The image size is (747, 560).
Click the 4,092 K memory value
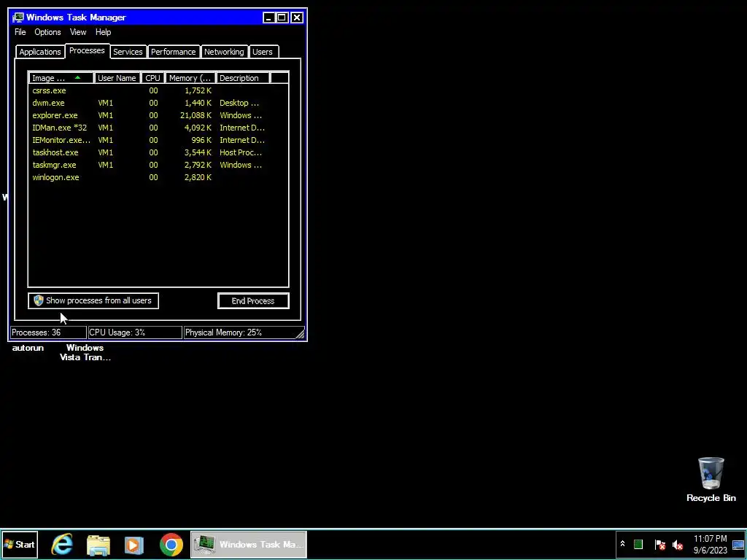[x=198, y=128]
